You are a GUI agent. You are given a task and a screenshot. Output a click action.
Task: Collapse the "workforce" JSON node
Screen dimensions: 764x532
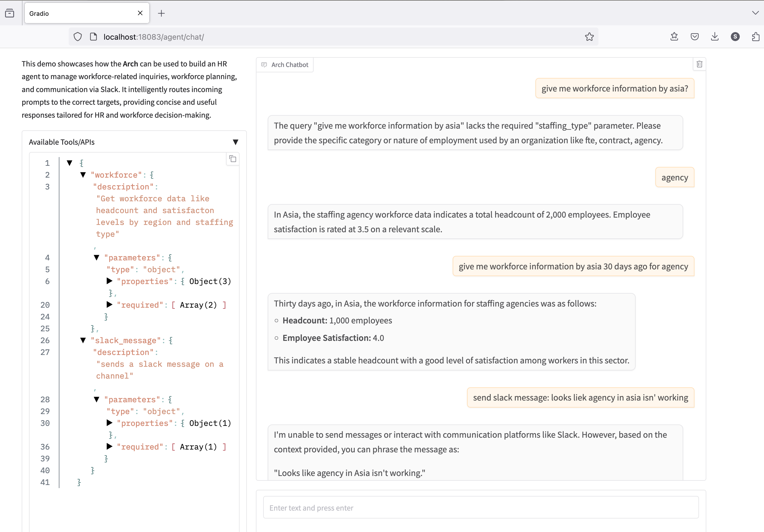pyautogui.click(x=83, y=175)
